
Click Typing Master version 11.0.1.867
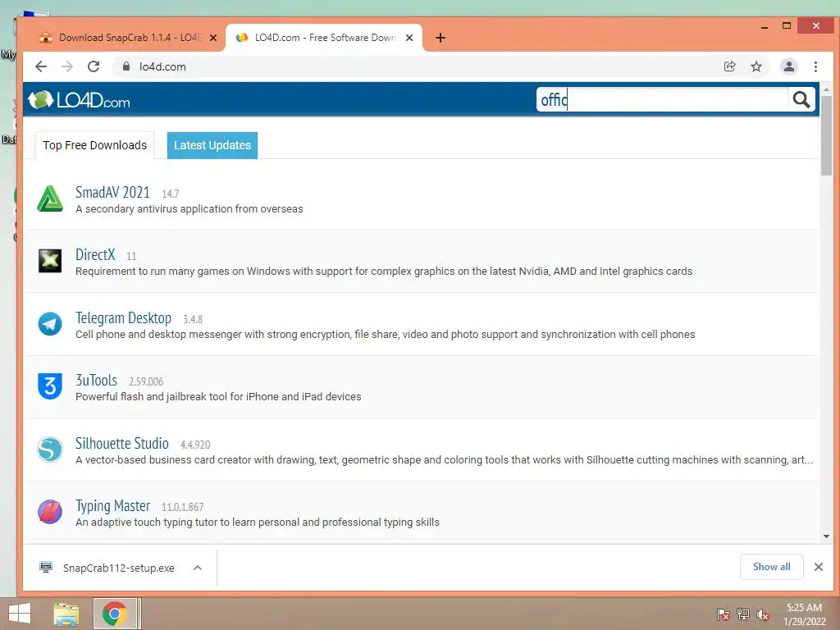pyautogui.click(x=183, y=507)
